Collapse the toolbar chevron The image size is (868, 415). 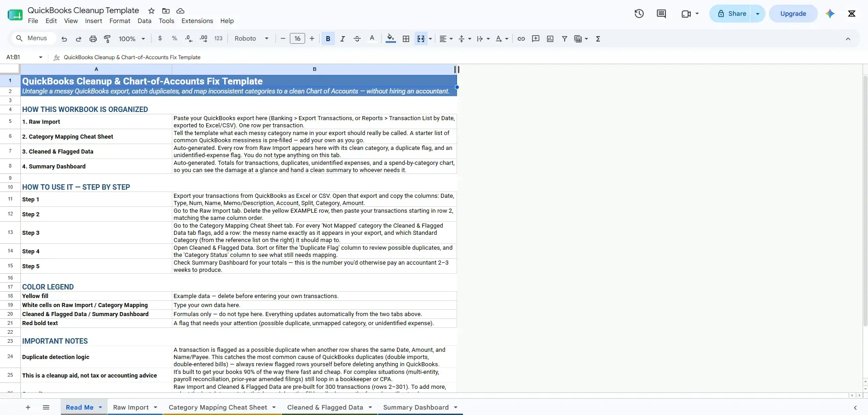(848, 39)
